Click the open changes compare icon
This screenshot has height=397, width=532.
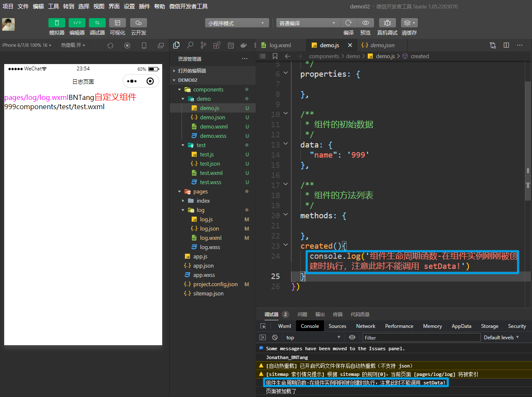493,45
